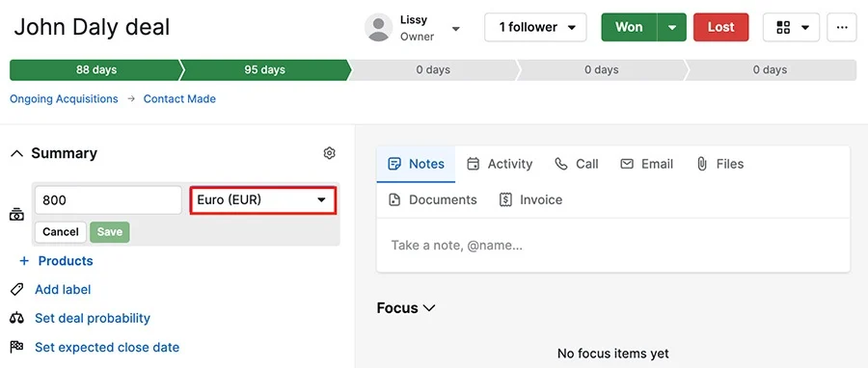Expand the Focus section chevron
The image size is (868, 368).
429,307
